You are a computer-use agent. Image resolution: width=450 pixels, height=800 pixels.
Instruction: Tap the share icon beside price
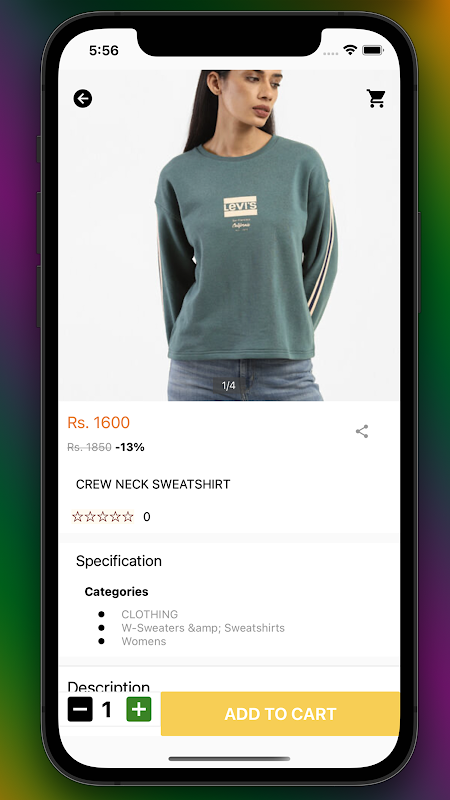tap(362, 431)
